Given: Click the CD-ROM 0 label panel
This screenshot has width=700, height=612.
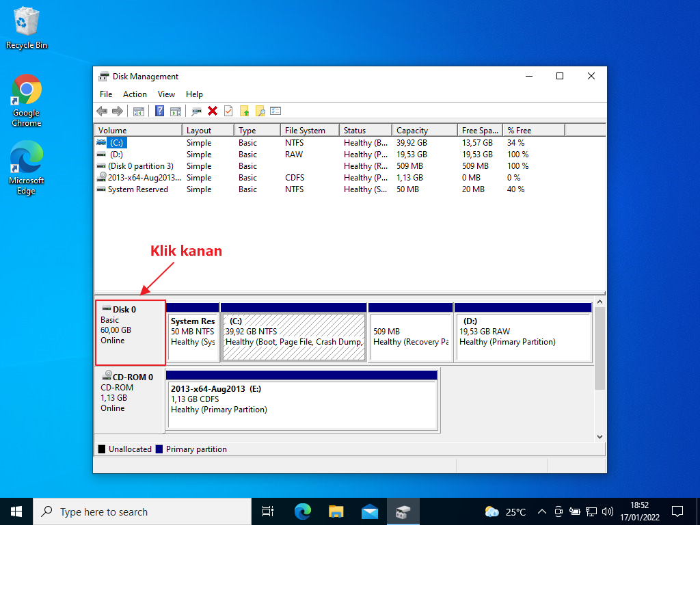Looking at the screenshot, I should [129, 400].
